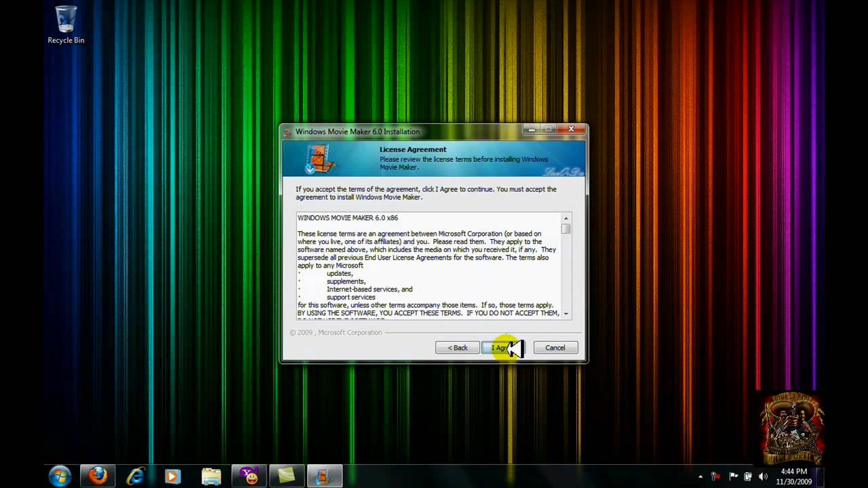Click inside the license agreement text box

[x=428, y=266]
